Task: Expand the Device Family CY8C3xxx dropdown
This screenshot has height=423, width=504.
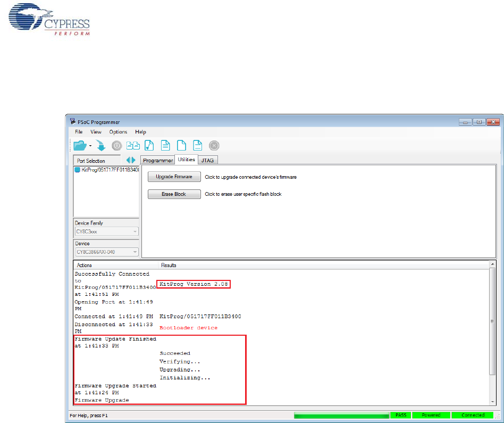Action: (107, 231)
